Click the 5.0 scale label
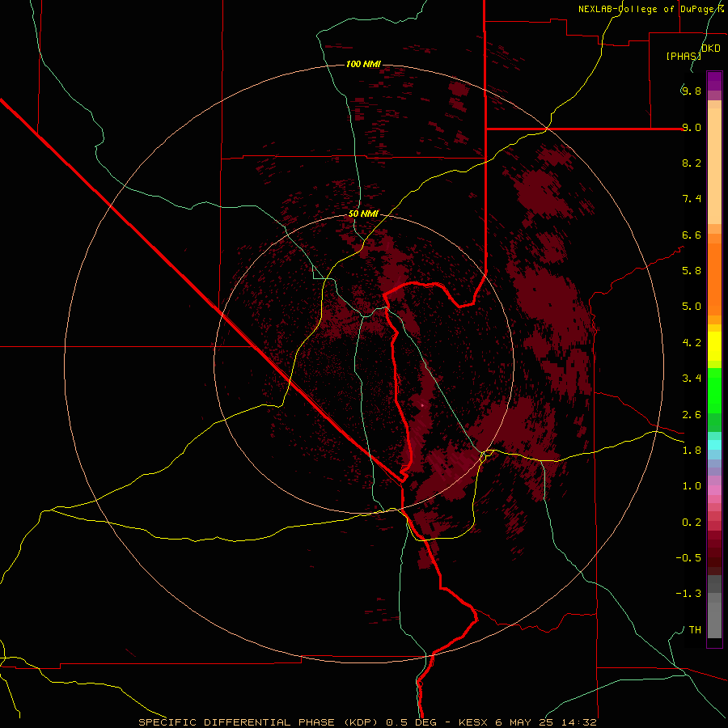The image size is (728, 728). [692, 307]
